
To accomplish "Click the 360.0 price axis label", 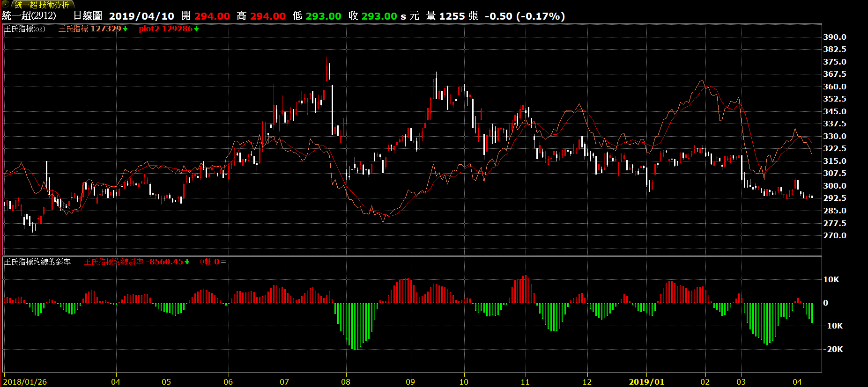I will 835,87.
